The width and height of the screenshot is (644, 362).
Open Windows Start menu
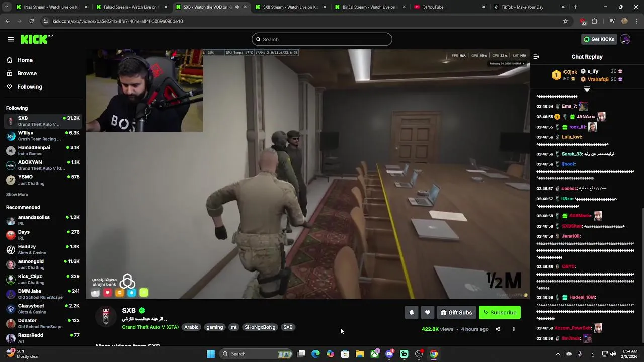point(211,354)
